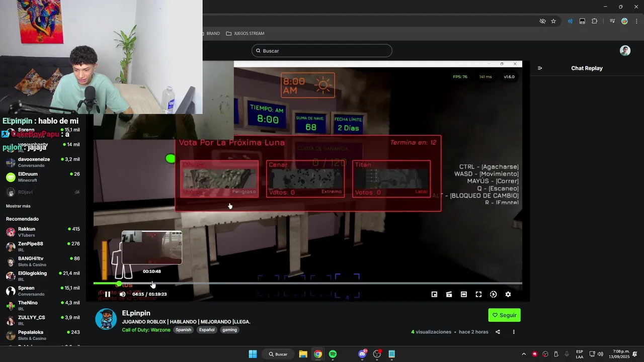Open recommended channel ZenPipe88
644x362 pixels.
click(x=43, y=246)
